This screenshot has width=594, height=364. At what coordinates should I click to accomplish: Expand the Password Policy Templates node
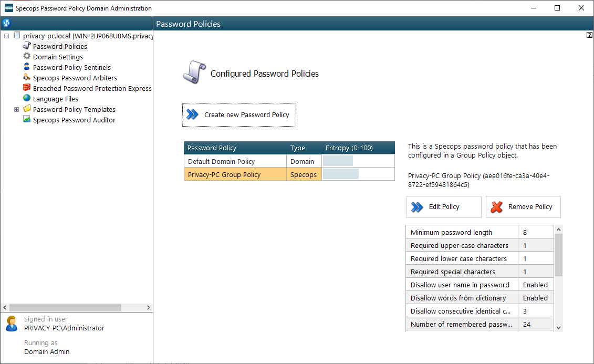[16, 109]
